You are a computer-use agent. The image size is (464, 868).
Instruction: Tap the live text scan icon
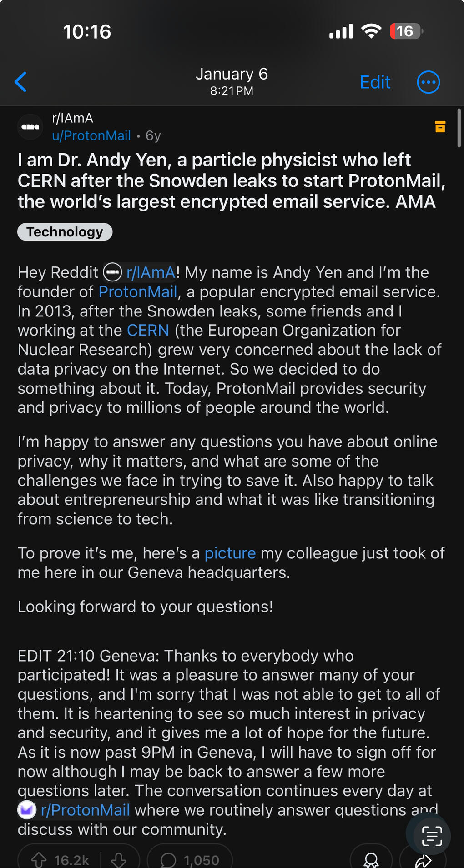431,836
